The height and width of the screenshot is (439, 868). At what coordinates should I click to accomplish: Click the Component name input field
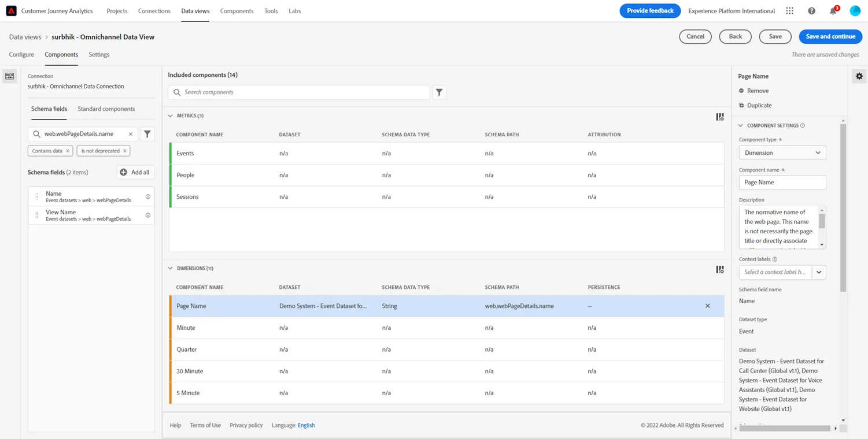(x=782, y=183)
